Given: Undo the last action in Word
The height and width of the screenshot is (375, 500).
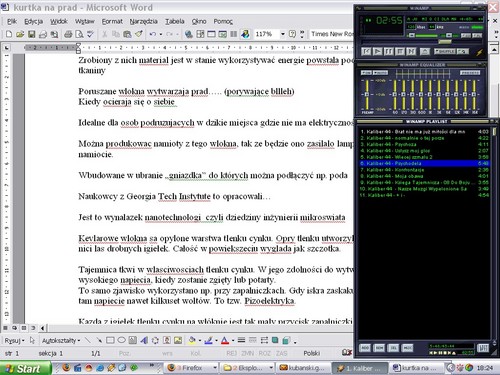Looking at the screenshot, I should 153,34.
